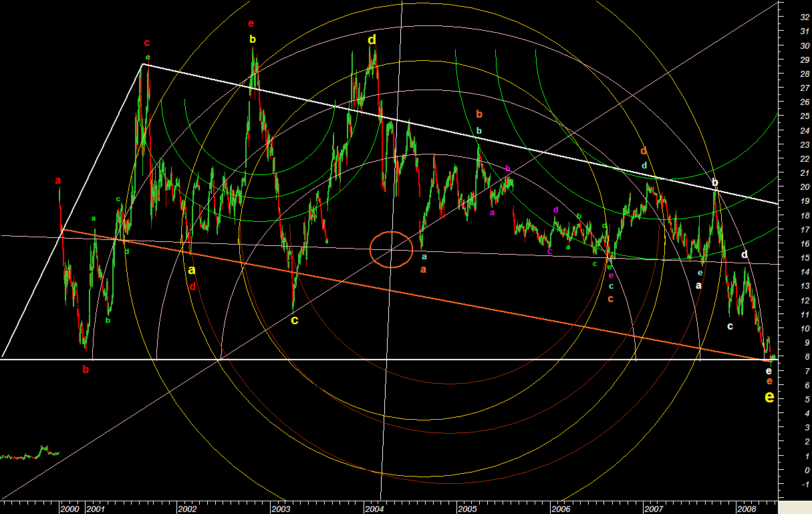
Task: Click the yellow 'a' wave label near 2002
Action: [x=191, y=271]
